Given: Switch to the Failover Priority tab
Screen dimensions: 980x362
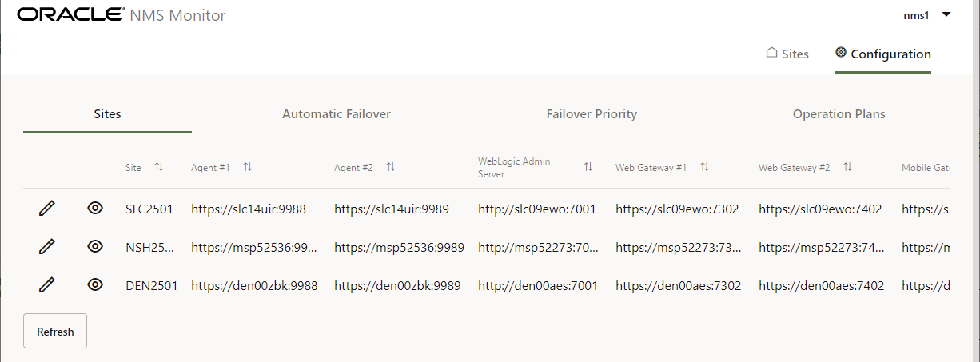Looking at the screenshot, I should click(592, 114).
